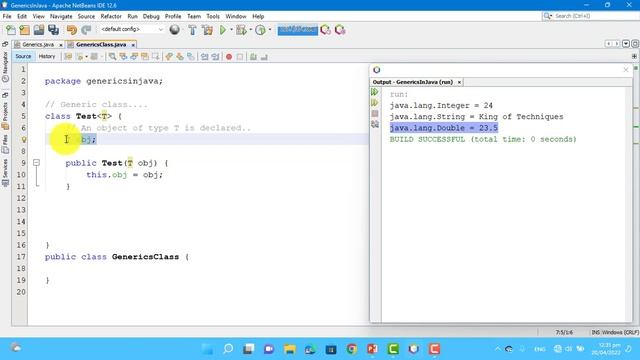Click the java.lang.Integer = 24 output line
Screen dimensions: 640x360
click(x=441, y=106)
